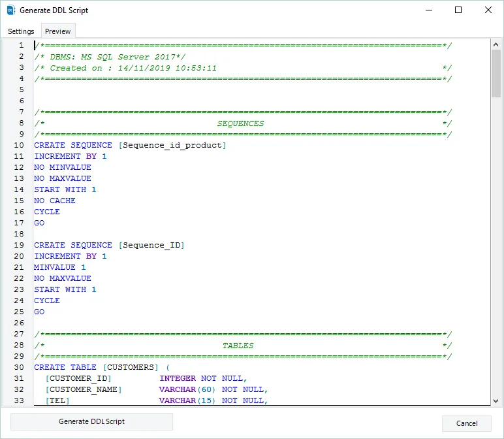
Task: Click the Generate DDL Script app icon in title bar
Action: (11, 10)
